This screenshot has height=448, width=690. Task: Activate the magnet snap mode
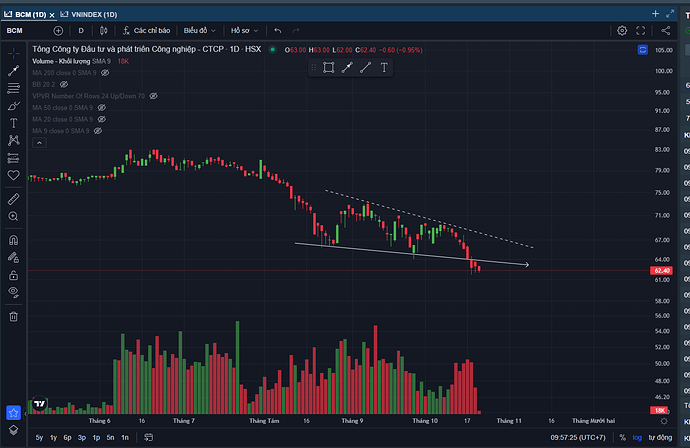click(x=13, y=240)
